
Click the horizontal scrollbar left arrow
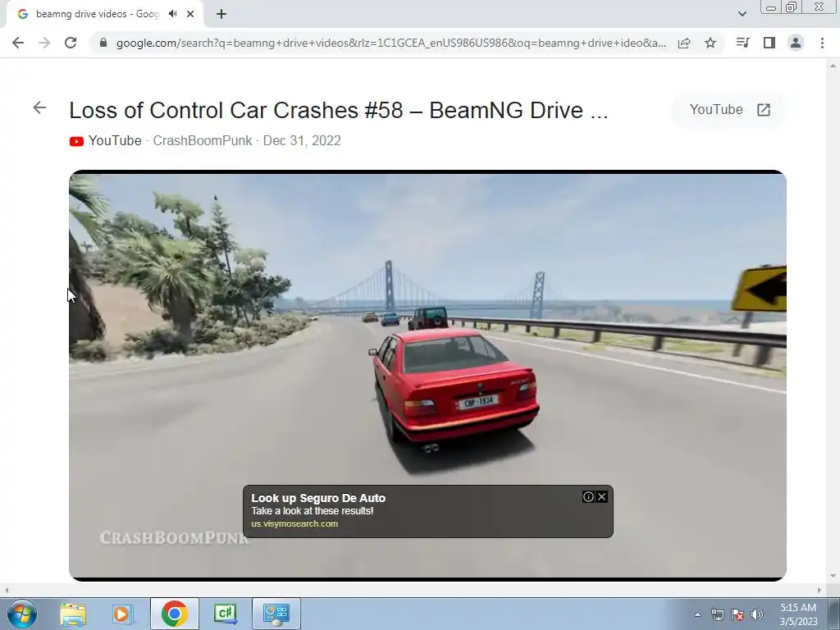[x=7, y=590]
